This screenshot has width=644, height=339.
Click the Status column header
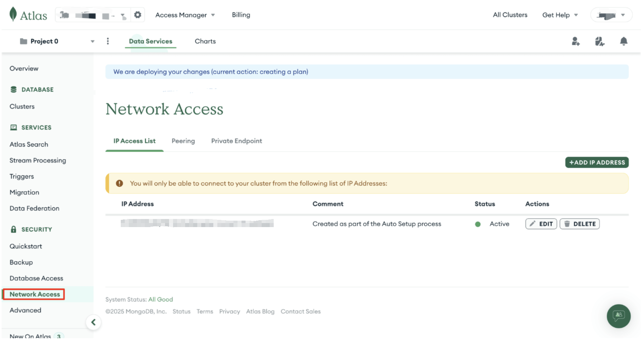pyautogui.click(x=485, y=204)
